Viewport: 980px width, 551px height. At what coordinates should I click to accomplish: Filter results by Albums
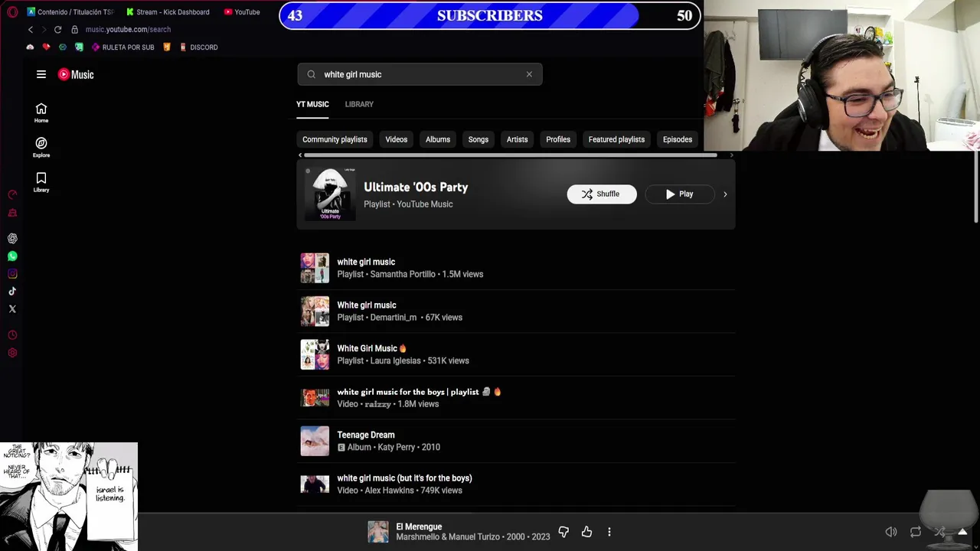[x=438, y=139]
